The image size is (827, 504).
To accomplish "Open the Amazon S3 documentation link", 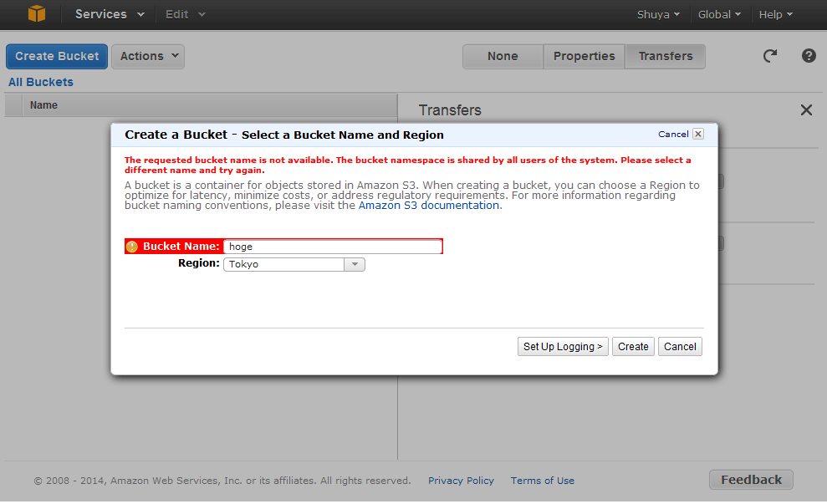I will tap(429, 206).
